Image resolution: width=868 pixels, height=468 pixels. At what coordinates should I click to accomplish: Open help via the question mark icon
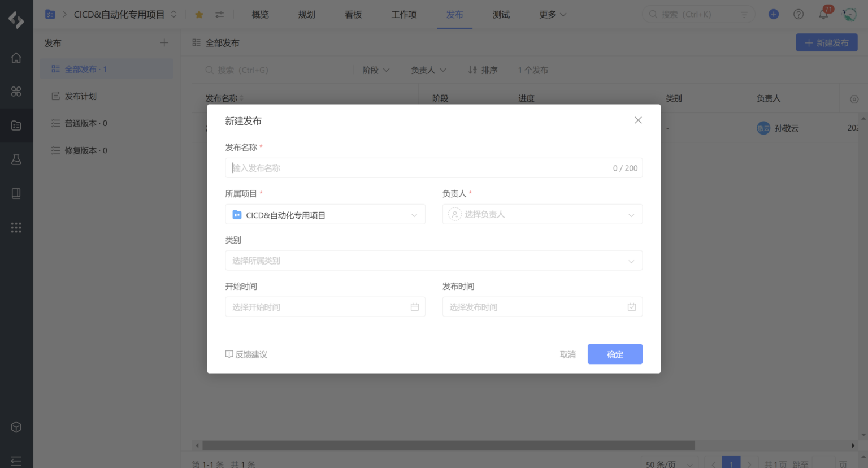(x=798, y=14)
